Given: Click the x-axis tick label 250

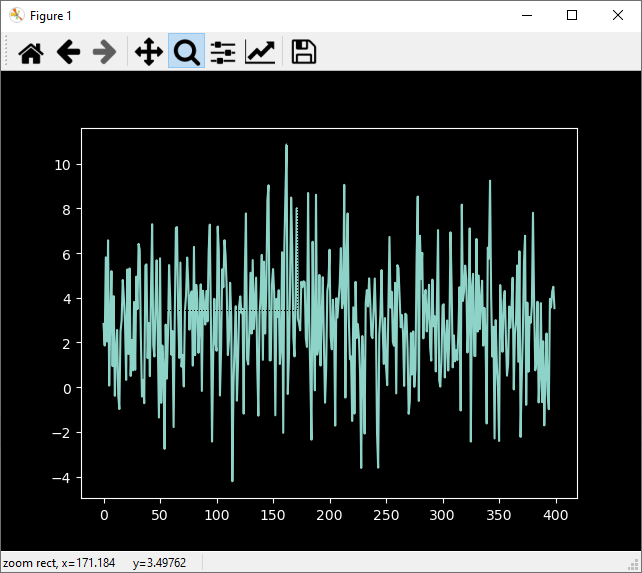Looking at the screenshot, I should tap(386, 515).
